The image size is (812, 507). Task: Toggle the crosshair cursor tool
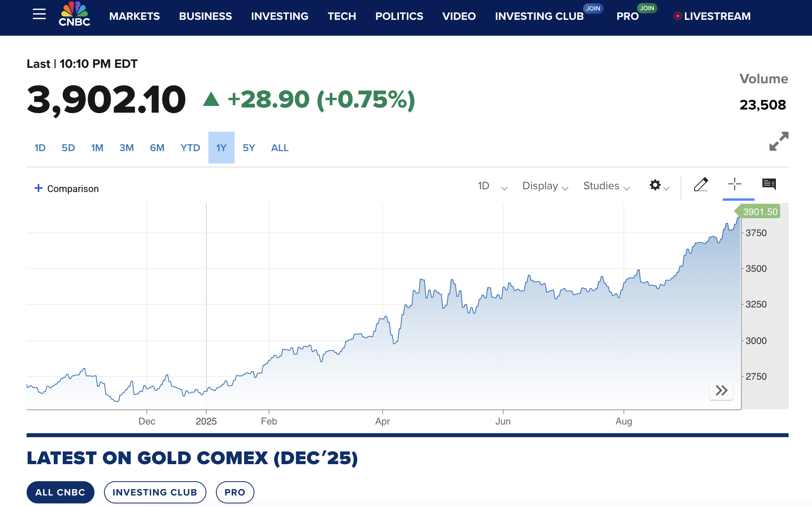pyautogui.click(x=735, y=184)
